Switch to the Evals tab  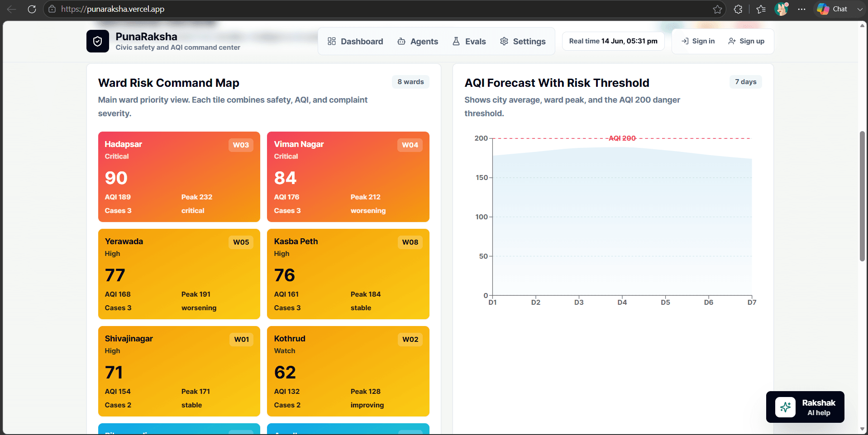[x=469, y=42]
